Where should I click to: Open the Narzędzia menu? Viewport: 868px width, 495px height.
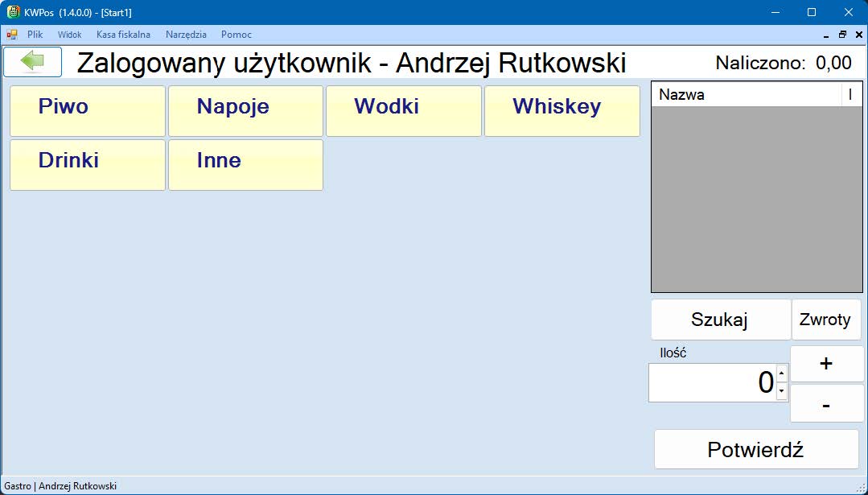pyautogui.click(x=186, y=35)
